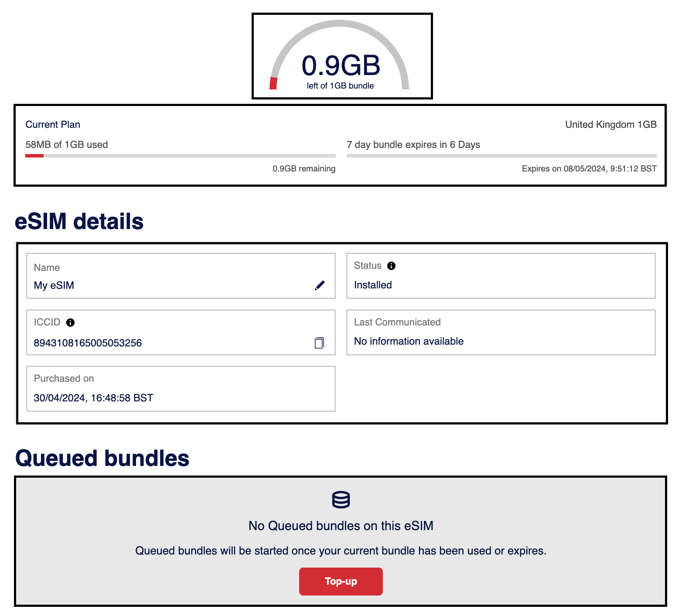The height and width of the screenshot is (616, 682).
Task: Click the pencil edit icon for eSIM name
Action: coord(320,285)
